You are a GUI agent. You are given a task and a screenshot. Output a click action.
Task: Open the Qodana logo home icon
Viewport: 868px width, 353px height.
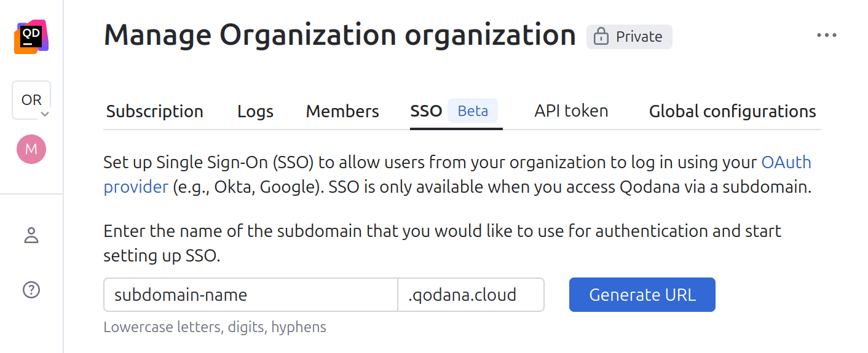[x=31, y=37]
